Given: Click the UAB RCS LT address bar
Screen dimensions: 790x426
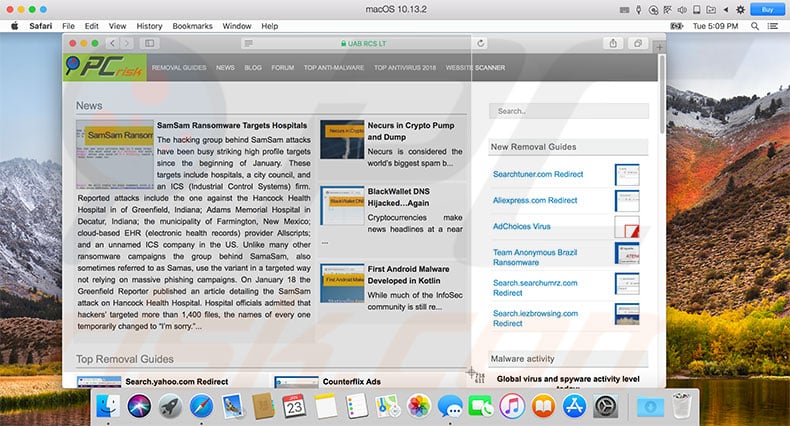Looking at the screenshot, I should tap(364, 43).
